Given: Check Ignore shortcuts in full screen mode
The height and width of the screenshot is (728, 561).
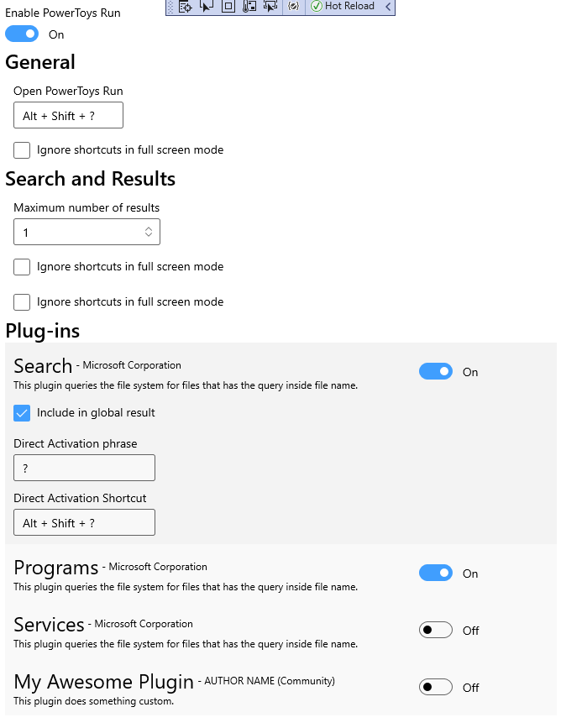Looking at the screenshot, I should point(21,149).
